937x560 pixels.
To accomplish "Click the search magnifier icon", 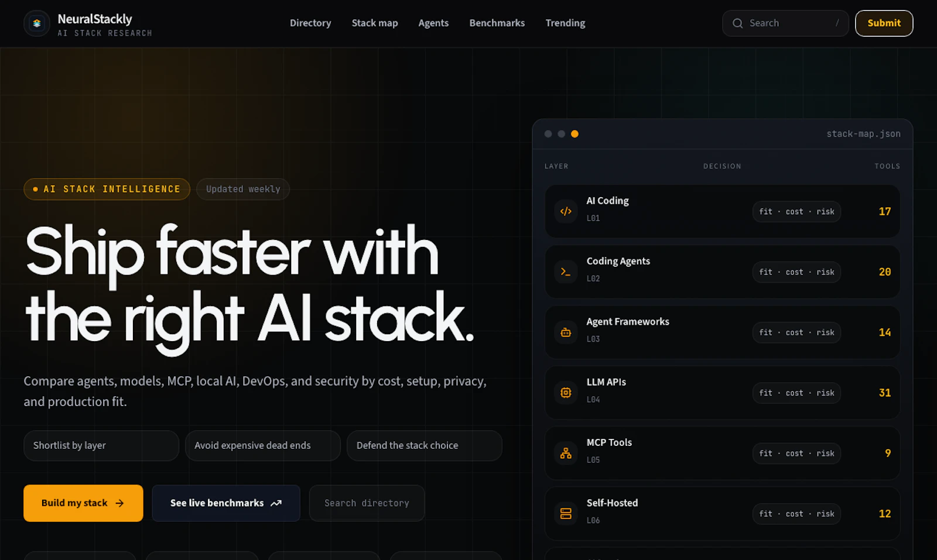I will (x=738, y=23).
